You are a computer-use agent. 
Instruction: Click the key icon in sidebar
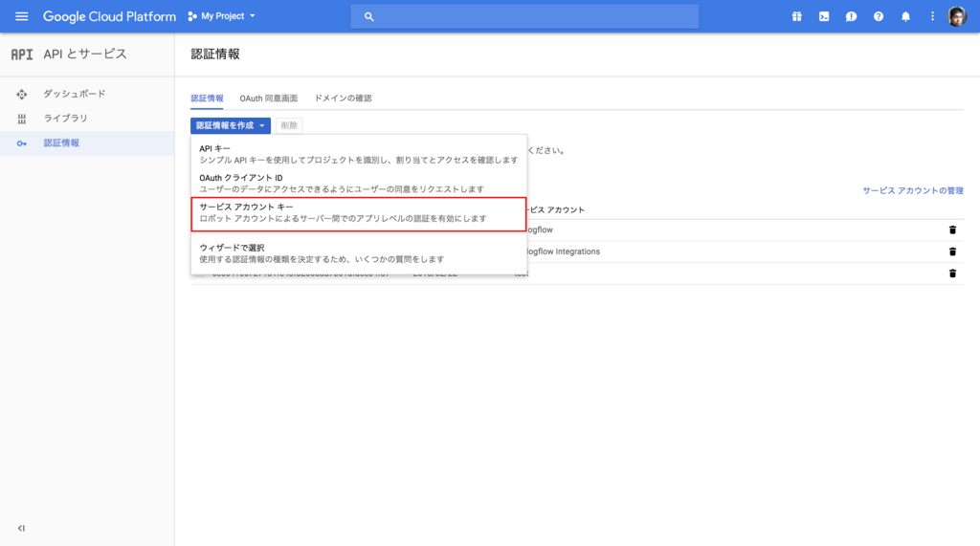click(22, 143)
